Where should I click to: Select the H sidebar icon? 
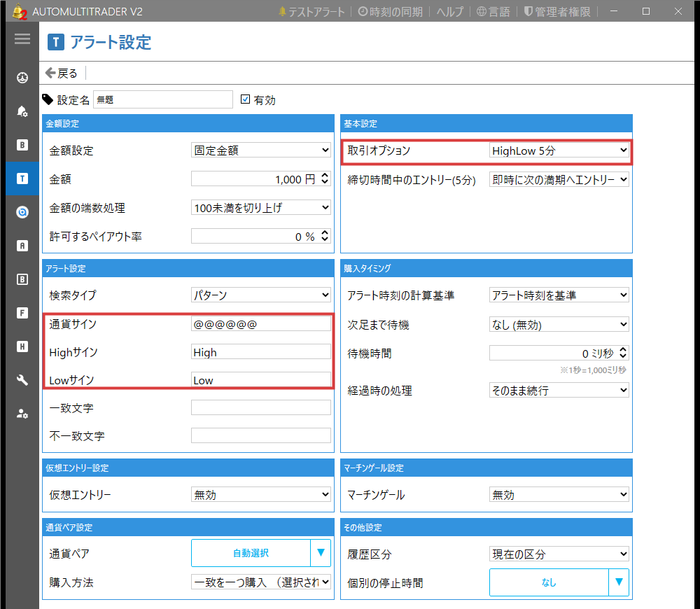(x=22, y=346)
